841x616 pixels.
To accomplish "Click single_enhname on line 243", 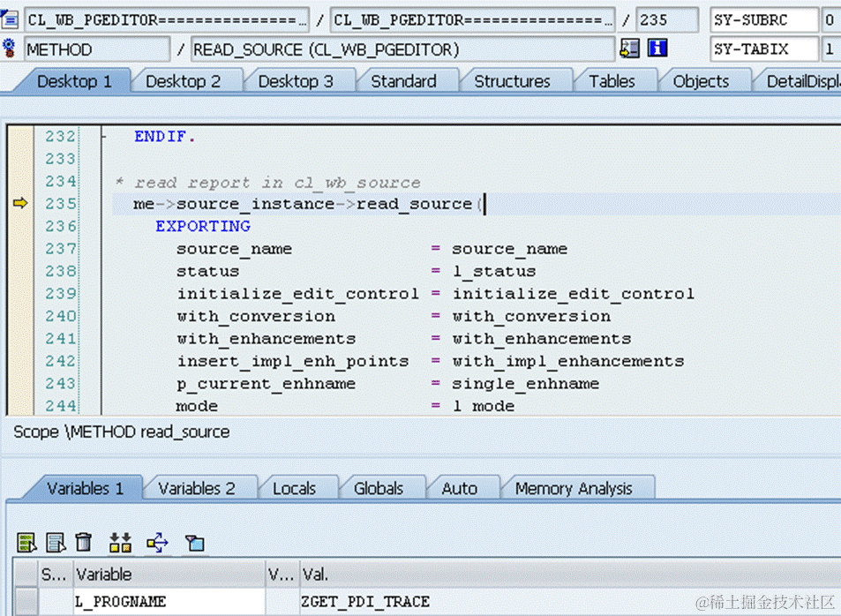I will click(526, 384).
